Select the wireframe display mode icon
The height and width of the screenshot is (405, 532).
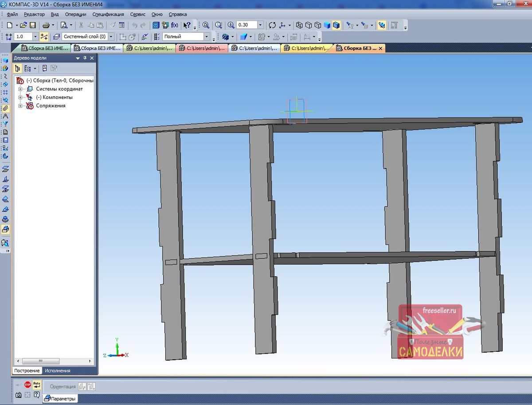[299, 25]
